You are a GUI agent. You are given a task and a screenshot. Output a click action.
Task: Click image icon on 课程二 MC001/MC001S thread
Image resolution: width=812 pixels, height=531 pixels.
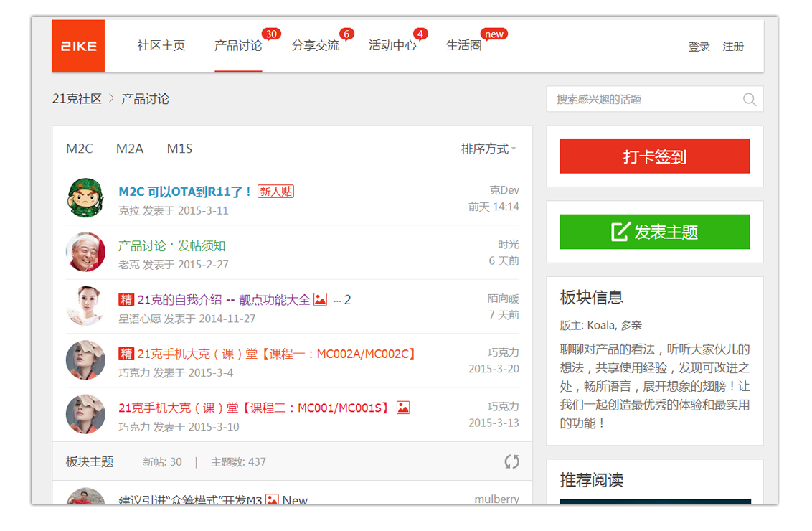click(x=402, y=406)
